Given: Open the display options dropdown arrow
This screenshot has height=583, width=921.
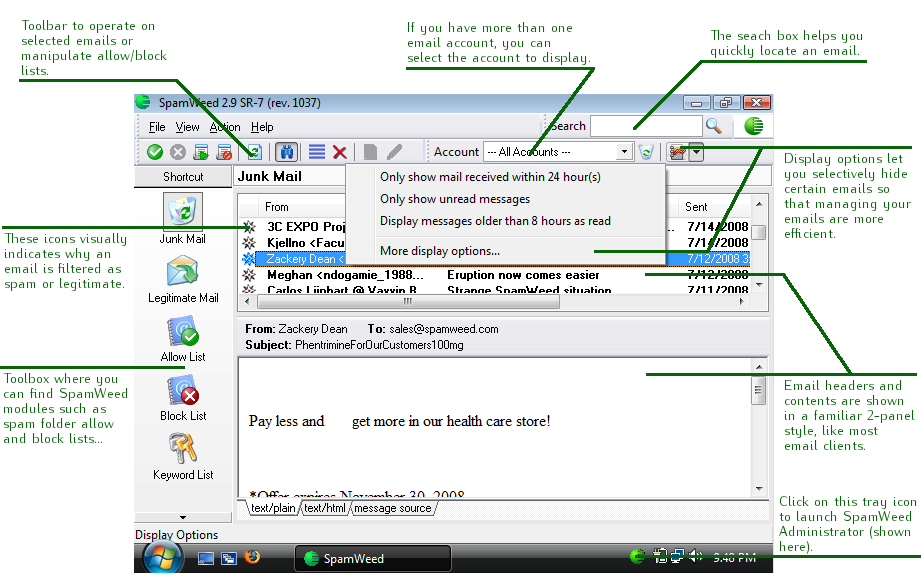Looking at the screenshot, I should [x=696, y=153].
